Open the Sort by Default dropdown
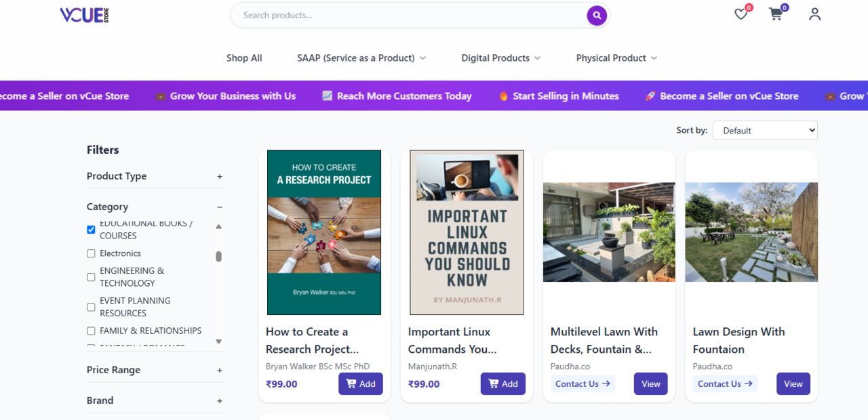This screenshot has height=420, width=868. click(x=765, y=131)
